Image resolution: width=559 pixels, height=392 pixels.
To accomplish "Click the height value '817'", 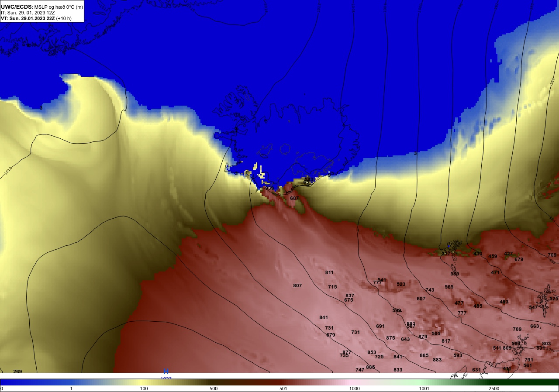I will click(x=446, y=341).
